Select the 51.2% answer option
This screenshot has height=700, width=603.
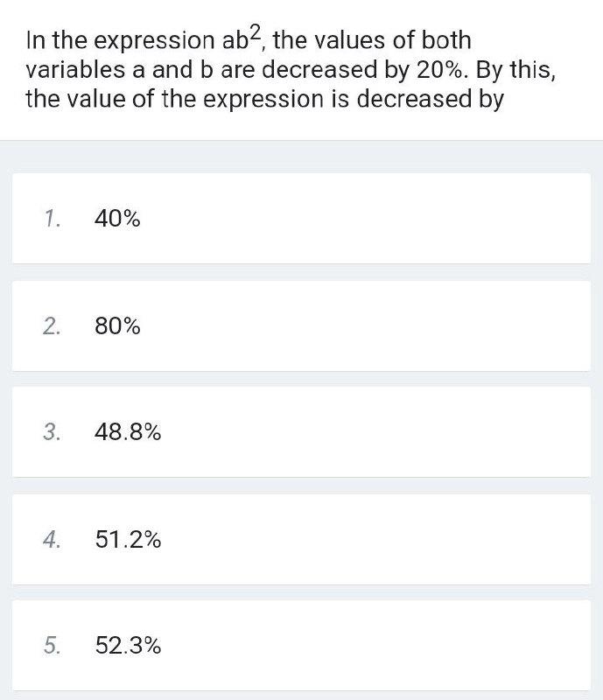click(x=128, y=540)
